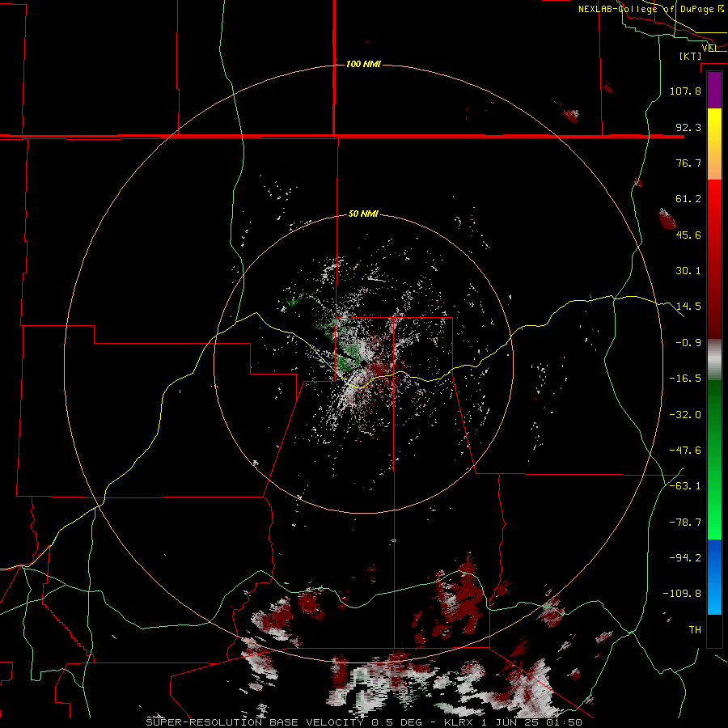Click the KLRX station identifier in the caption
The width and height of the screenshot is (728, 728).
(459, 722)
